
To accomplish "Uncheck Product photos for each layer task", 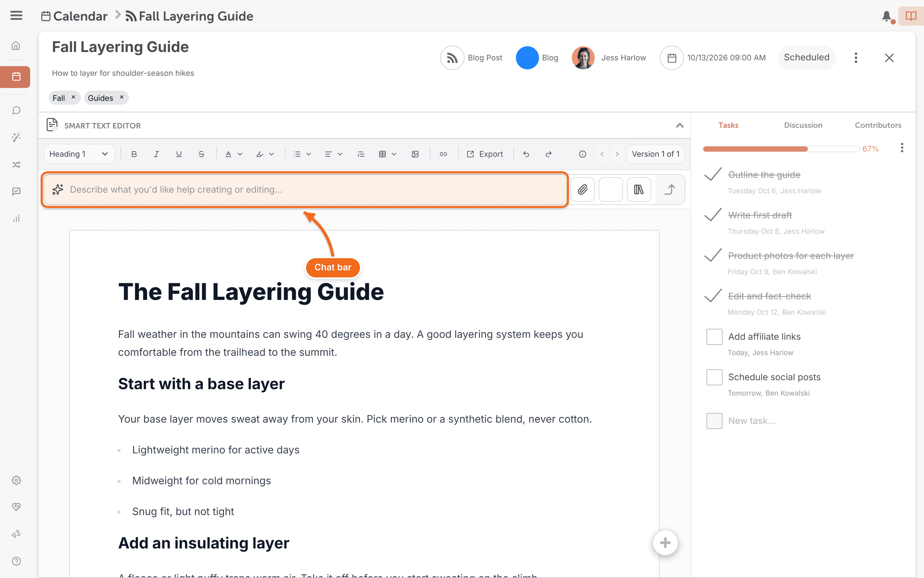I will point(713,255).
